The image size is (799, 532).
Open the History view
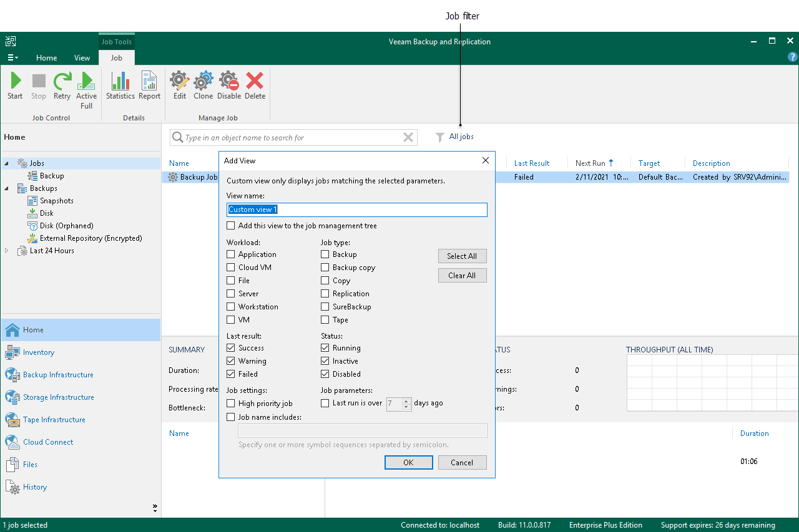pos(80,487)
